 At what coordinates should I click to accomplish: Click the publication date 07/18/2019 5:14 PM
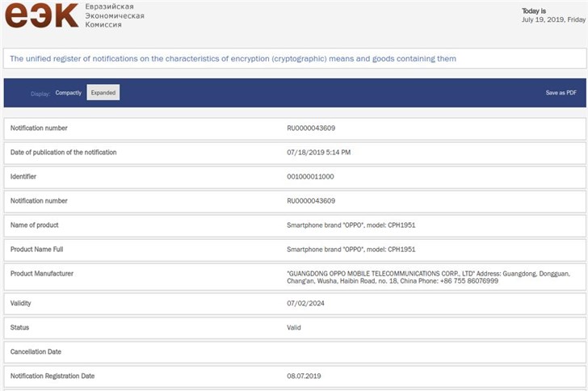(318, 153)
